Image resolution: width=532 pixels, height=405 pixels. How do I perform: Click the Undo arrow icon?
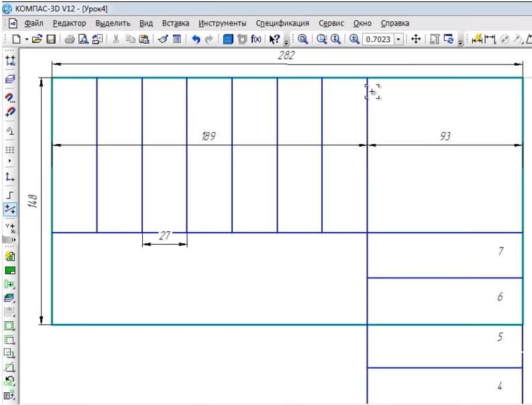(196, 40)
